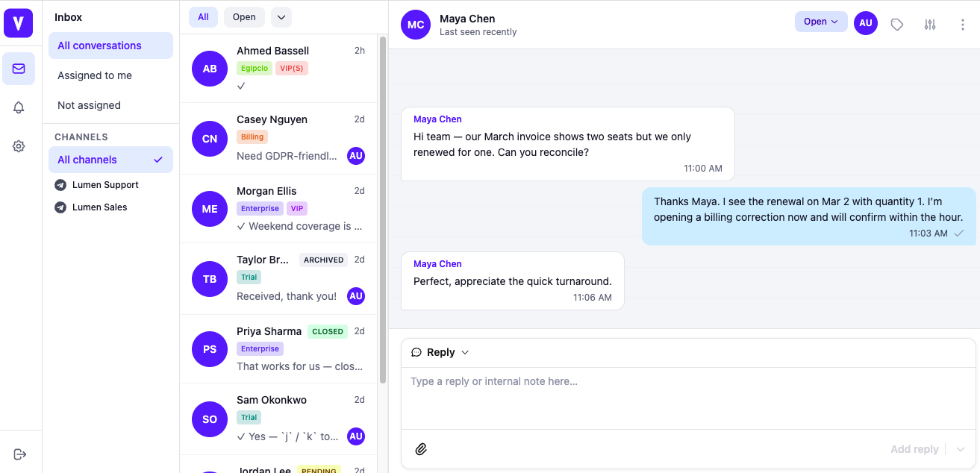Click the logout icon at the sidebar bottom

pos(19,454)
